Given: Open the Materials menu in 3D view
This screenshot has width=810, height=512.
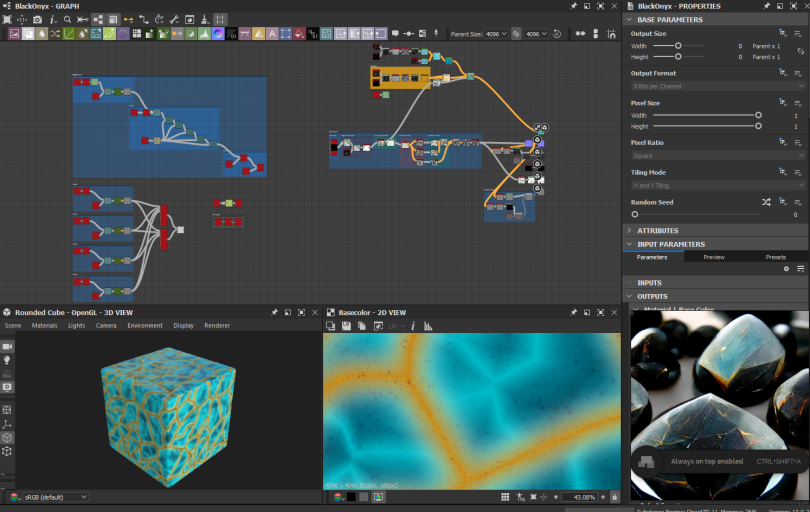Looking at the screenshot, I should (44, 325).
